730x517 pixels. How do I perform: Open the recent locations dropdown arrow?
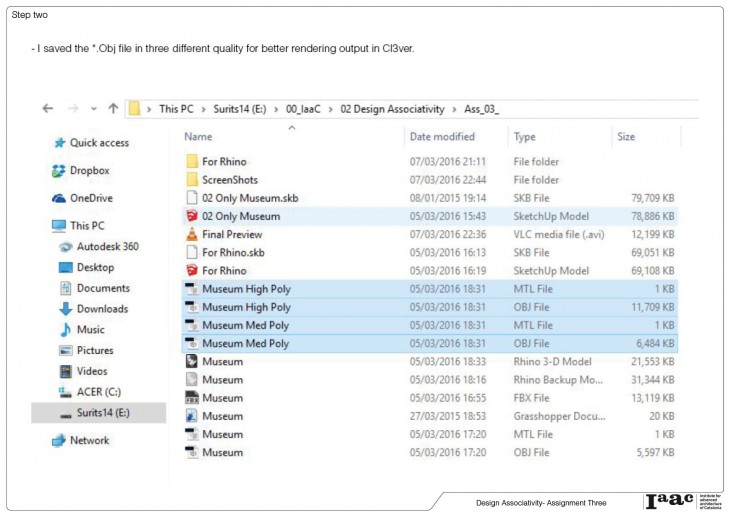coord(94,108)
